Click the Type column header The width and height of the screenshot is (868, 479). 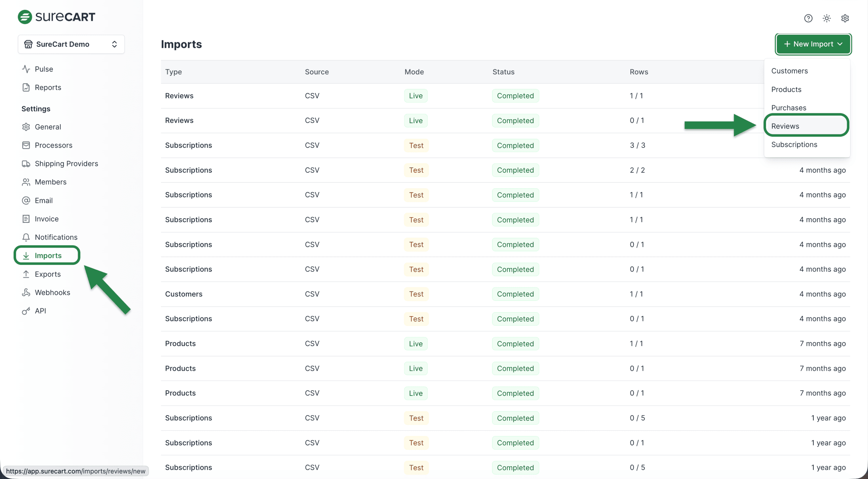click(x=174, y=72)
